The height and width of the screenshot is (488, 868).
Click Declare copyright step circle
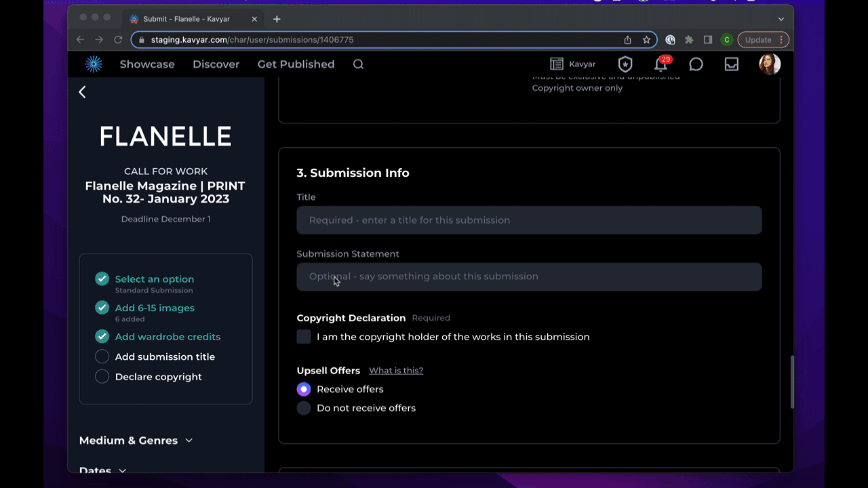(x=102, y=377)
